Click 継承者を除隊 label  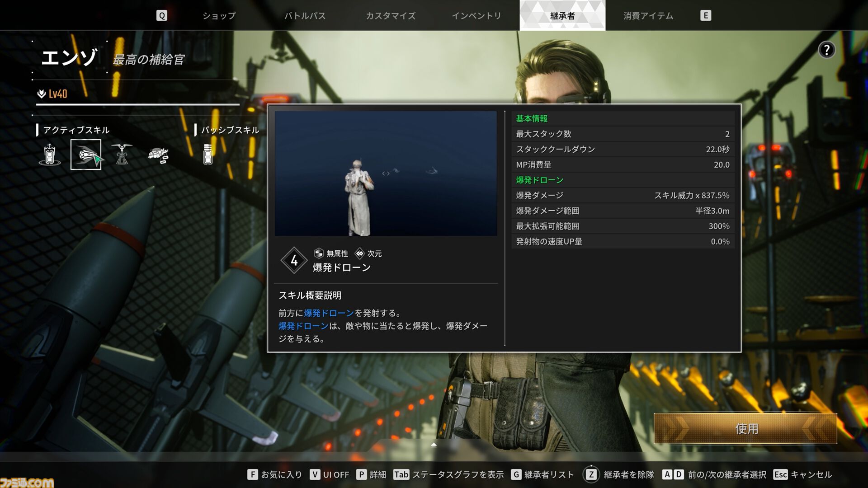pyautogui.click(x=629, y=474)
